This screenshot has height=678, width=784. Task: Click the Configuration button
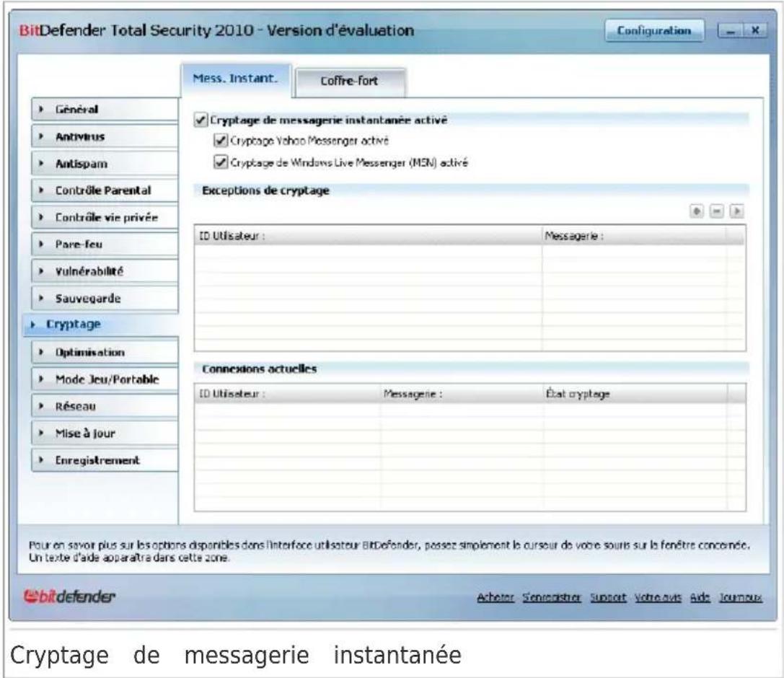click(x=654, y=31)
